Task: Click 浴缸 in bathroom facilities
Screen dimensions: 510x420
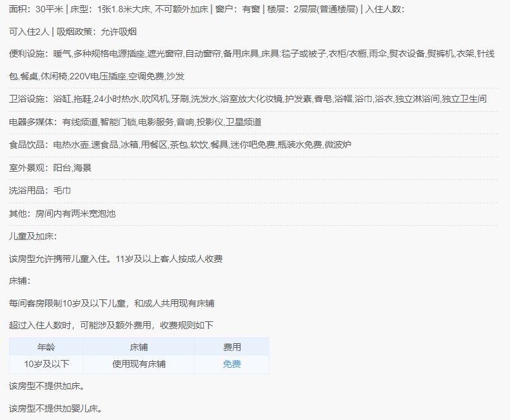Action: coord(62,99)
